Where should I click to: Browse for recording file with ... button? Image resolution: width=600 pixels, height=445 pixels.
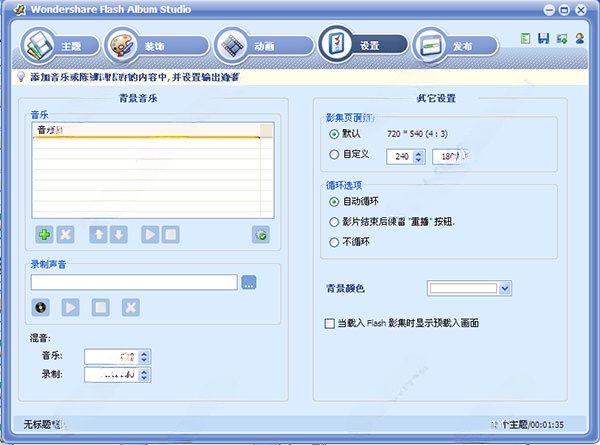tap(249, 282)
